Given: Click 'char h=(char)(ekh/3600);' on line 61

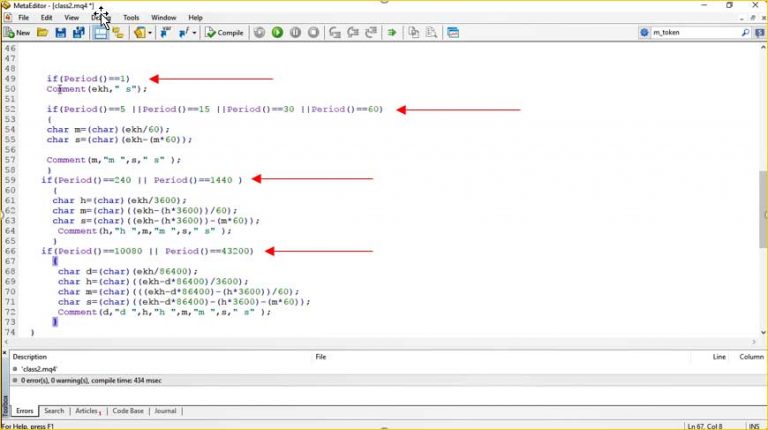Looking at the screenshot, I should click(120, 201).
